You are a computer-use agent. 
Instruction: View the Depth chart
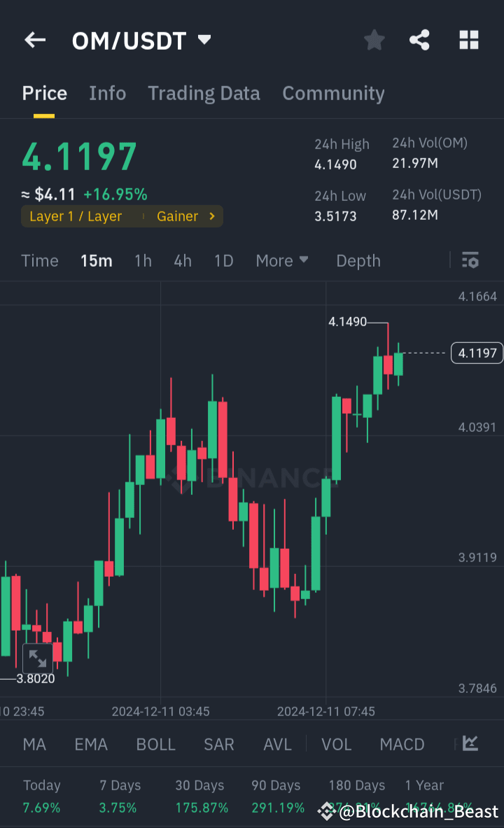[x=358, y=260]
